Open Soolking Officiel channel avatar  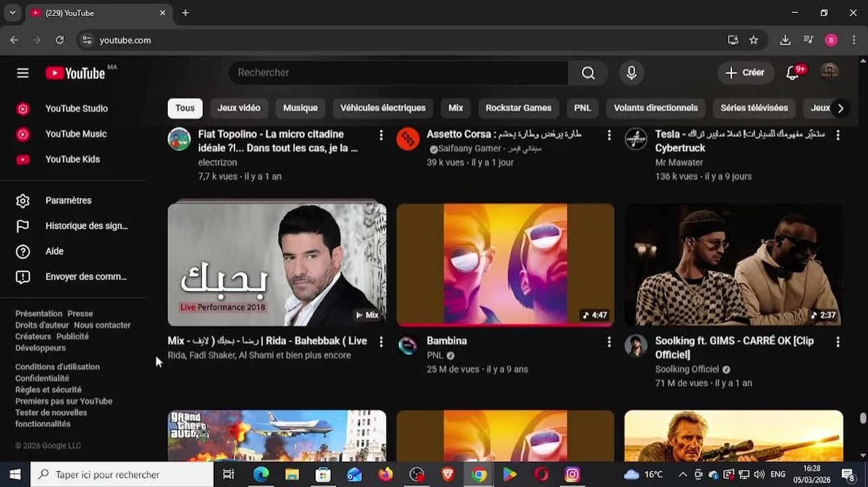[x=636, y=346]
